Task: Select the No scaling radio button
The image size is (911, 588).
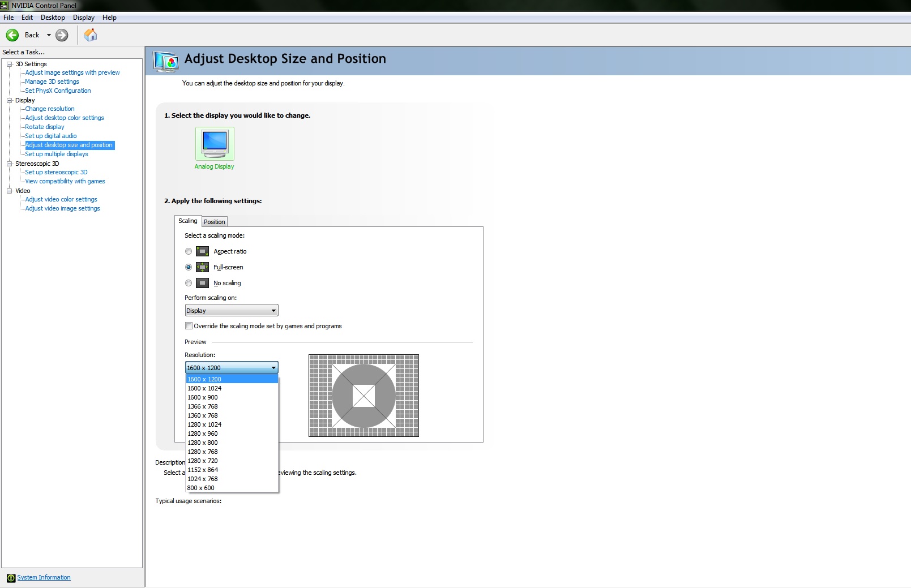Action: tap(189, 283)
